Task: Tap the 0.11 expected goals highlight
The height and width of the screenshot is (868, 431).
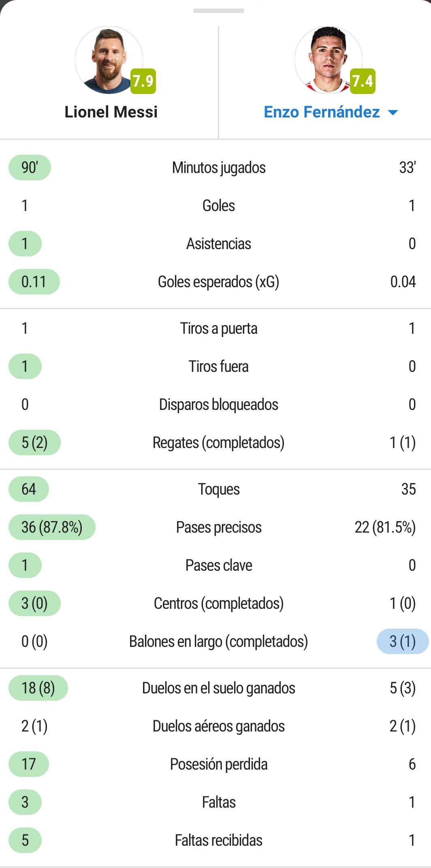Action: pyautogui.click(x=34, y=282)
